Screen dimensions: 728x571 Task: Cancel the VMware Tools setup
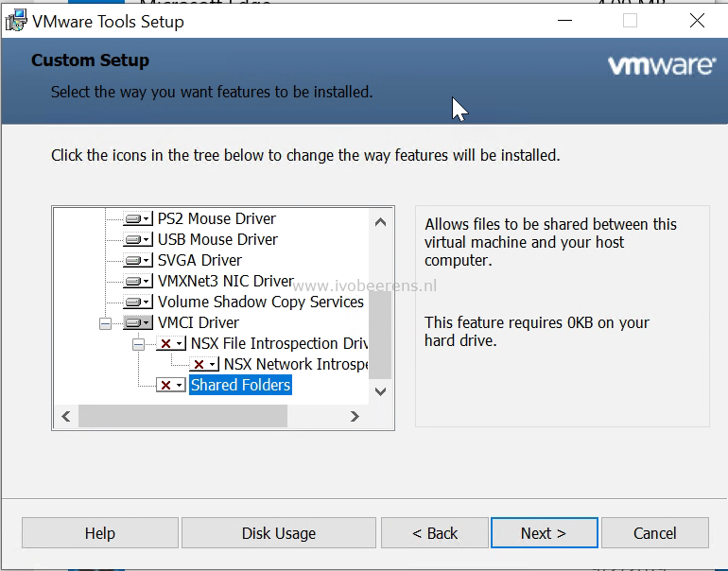tap(654, 533)
